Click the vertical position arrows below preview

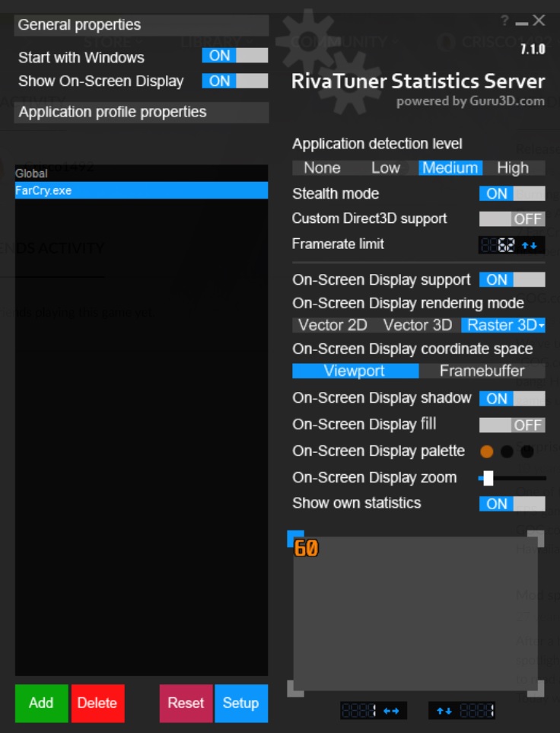click(x=444, y=711)
